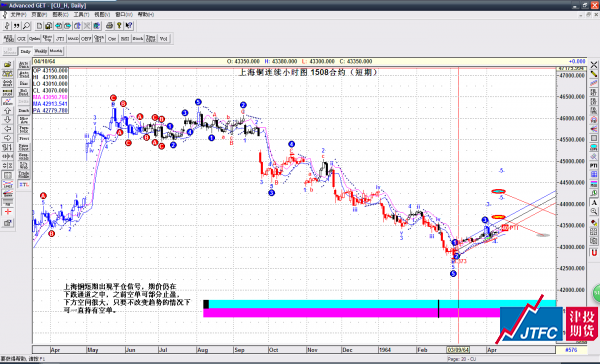Click the up arrow icon in left toolbar
The width and height of the screenshot is (600, 364).
coord(8,111)
